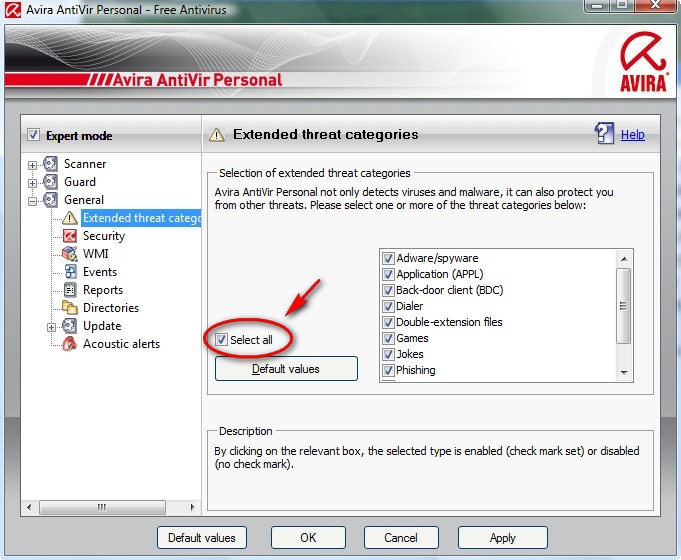Click the WMI icon in tree
The image size is (681, 560).
click(x=69, y=254)
